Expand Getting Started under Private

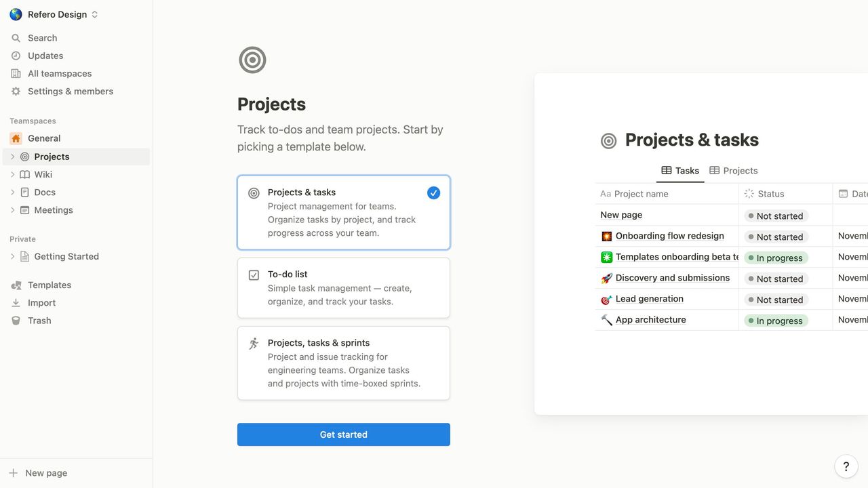tap(12, 256)
